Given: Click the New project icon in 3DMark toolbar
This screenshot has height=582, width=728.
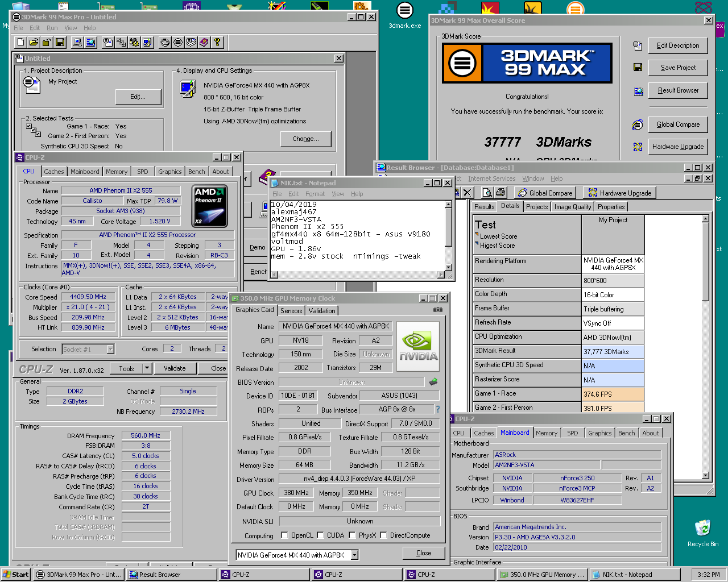Looking at the screenshot, I should pos(20,42).
